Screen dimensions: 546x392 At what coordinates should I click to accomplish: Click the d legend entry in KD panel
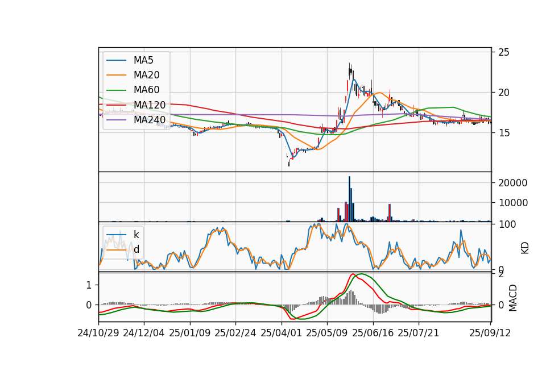tap(136, 249)
